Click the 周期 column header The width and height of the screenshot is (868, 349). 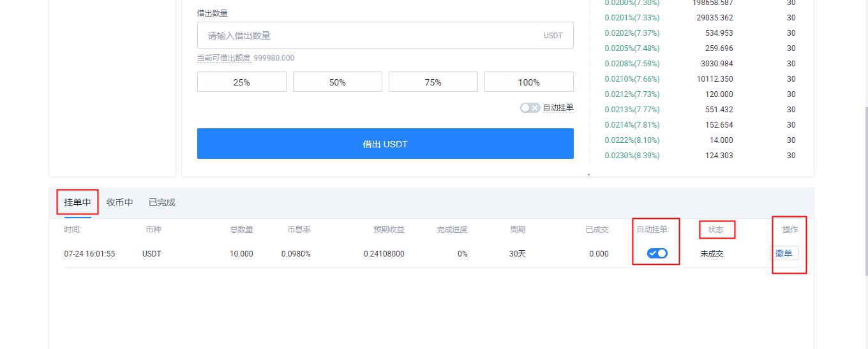(x=518, y=230)
